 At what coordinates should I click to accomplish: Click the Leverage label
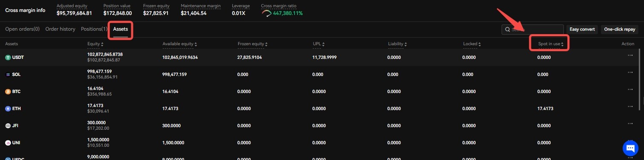coord(241,6)
